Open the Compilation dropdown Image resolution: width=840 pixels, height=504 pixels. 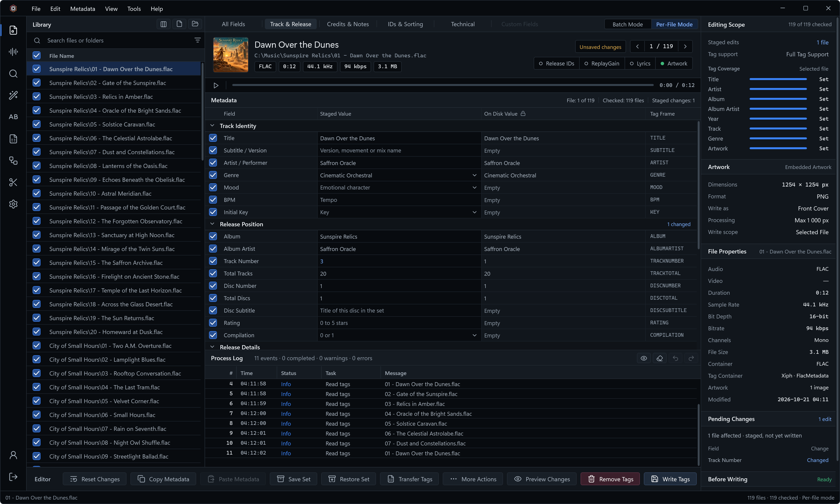click(474, 335)
